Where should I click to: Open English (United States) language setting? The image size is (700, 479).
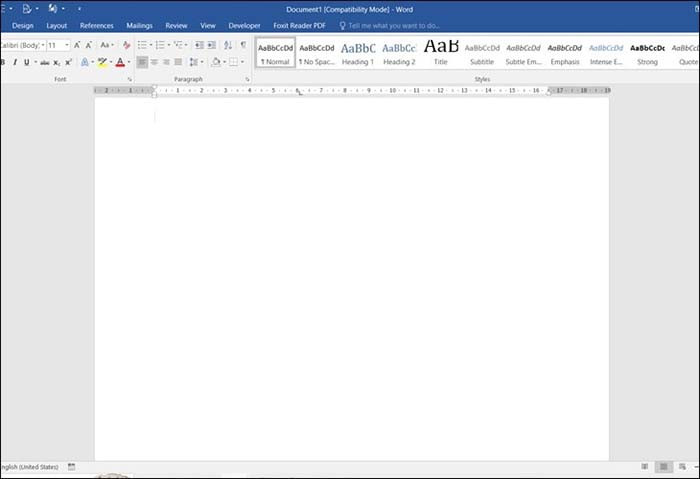click(x=29, y=467)
